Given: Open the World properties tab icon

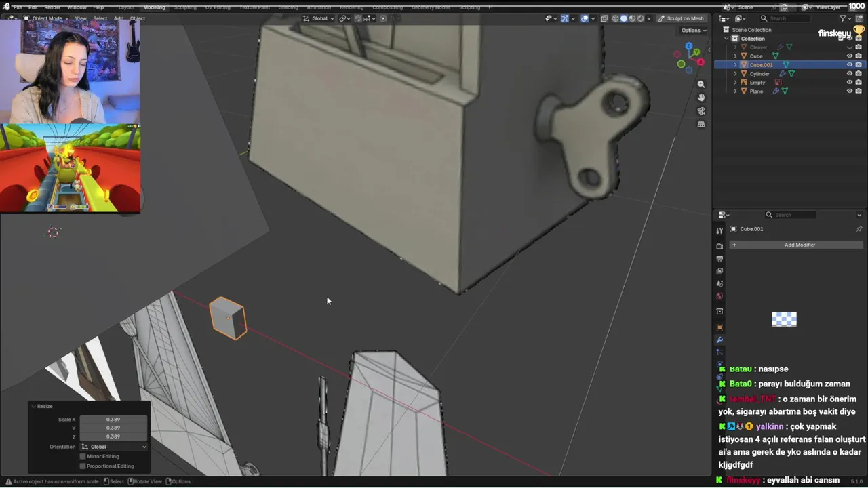Looking at the screenshot, I should click(x=719, y=296).
